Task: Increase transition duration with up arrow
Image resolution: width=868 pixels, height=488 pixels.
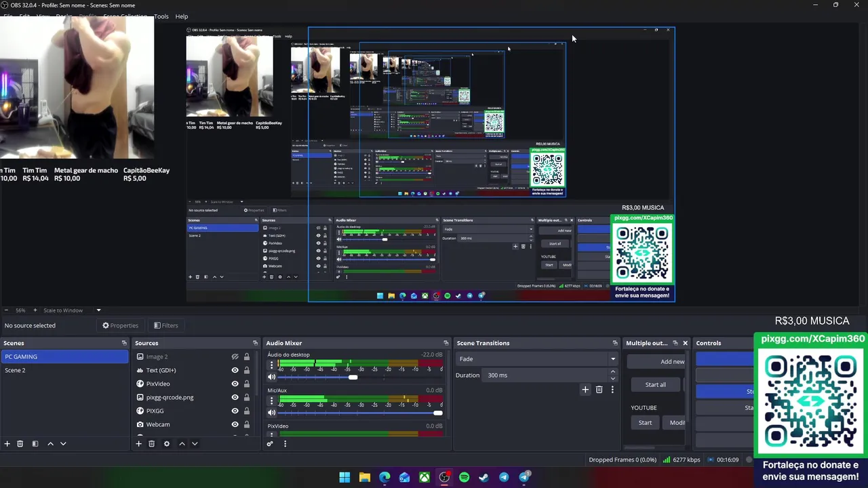Action: (612, 371)
